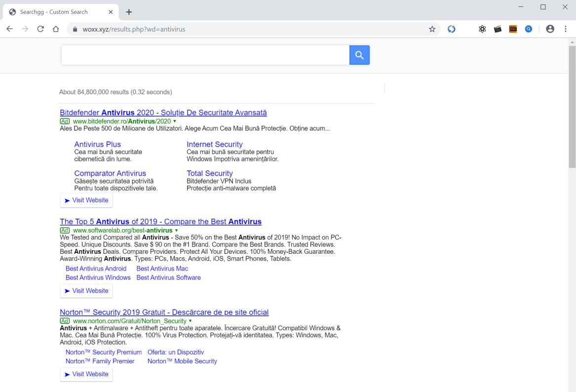
Task: Click the Ad badge beside norton.com
Action: 65,321
